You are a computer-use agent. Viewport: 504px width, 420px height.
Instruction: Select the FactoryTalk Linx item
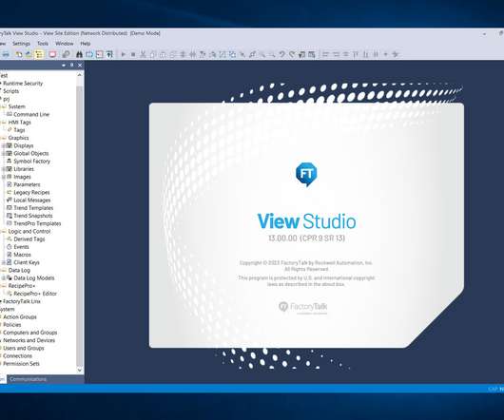(22, 301)
